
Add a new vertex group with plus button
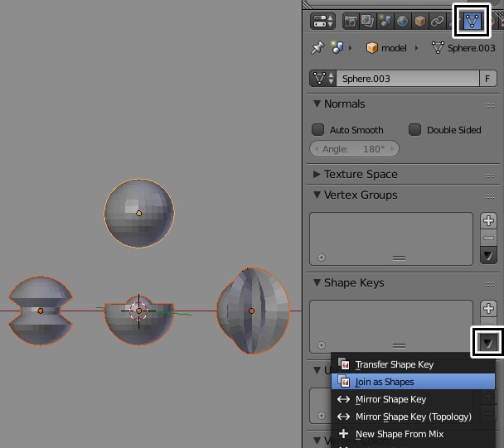[x=488, y=220]
